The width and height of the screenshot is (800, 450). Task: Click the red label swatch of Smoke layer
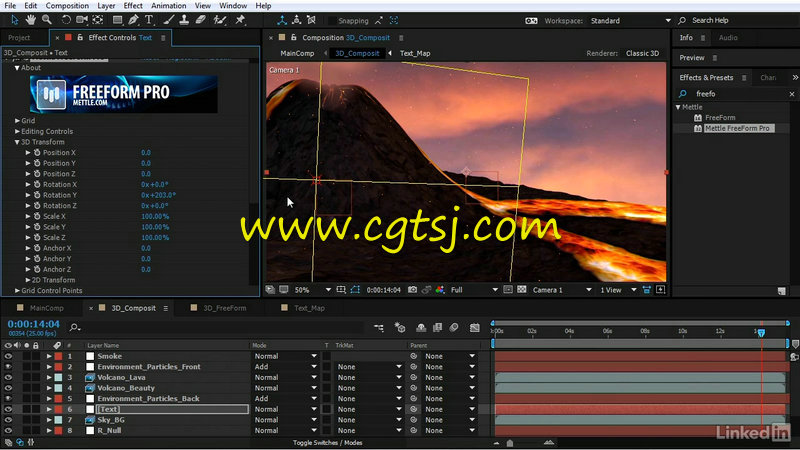click(x=58, y=356)
